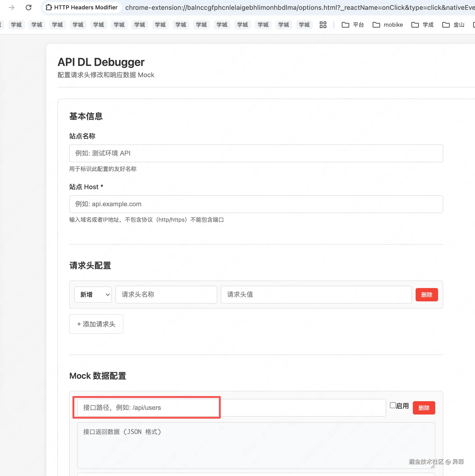Open the mobike bookmark folder

click(x=388, y=25)
